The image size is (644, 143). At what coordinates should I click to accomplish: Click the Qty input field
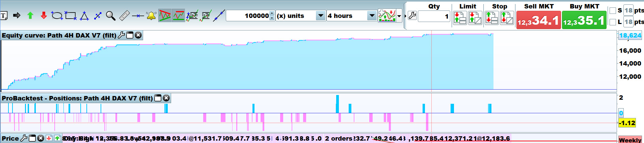434,16
